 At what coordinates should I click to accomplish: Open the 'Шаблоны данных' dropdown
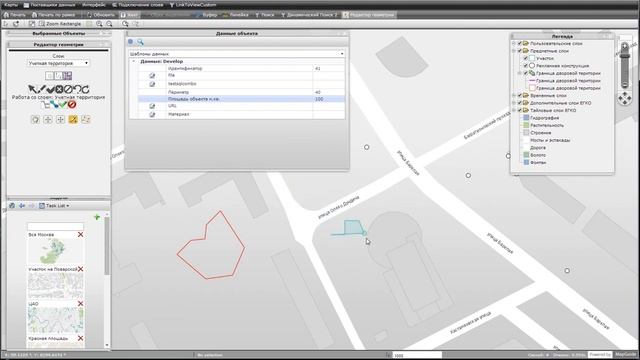pos(237,54)
